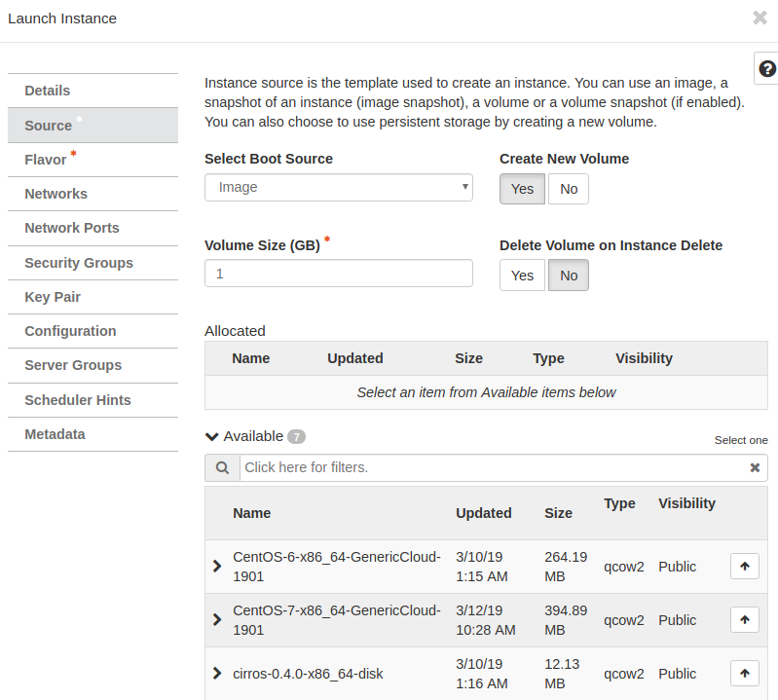Allocate CentOS-6 image with up arrow
The image size is (778, 700).
(x=744, y=567)
